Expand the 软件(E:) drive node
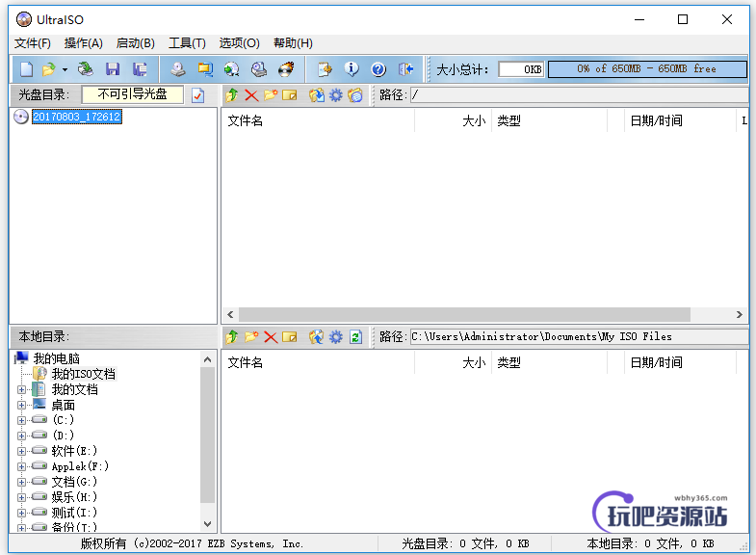The image size is (756, 555). [x=21, y=451]
